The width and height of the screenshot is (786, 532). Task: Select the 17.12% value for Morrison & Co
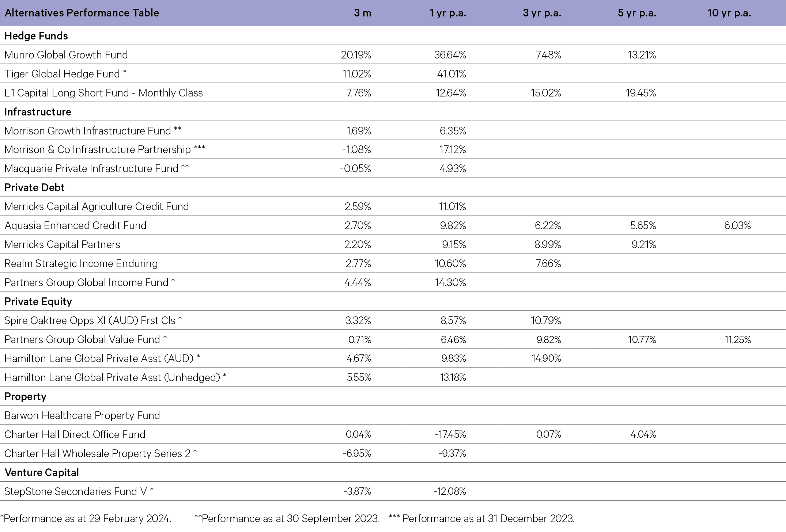[x=453, y=149]
